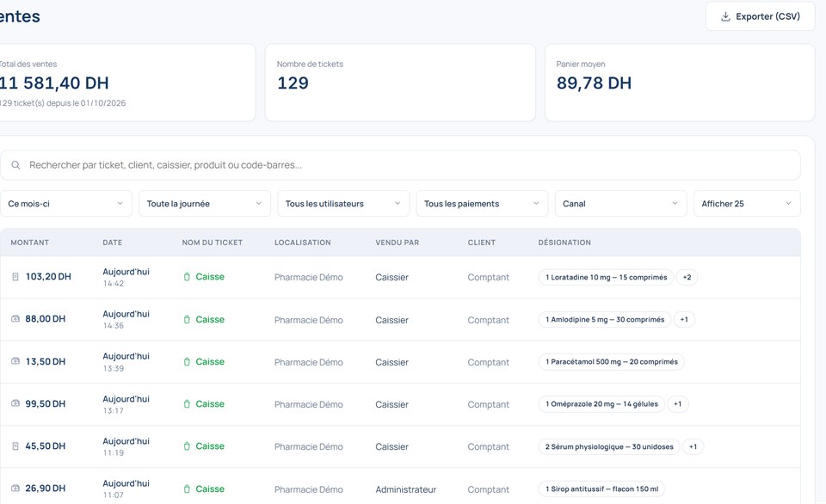The width and height of the screenshot is (826, 504).
Task: Click the payment icon beside 26,90 DH
Action: tap(15, 489)
